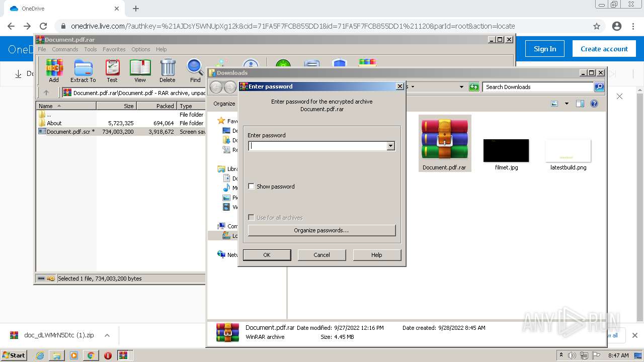Click Help in Enter password dialog
The height and width of the screenshot is (362, 644).
point(377,255)
